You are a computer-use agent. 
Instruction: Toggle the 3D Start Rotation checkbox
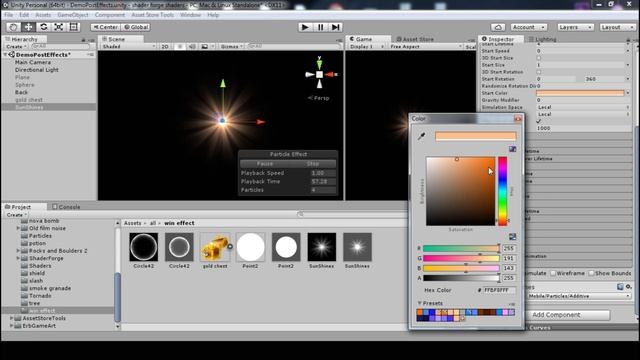click(x=539, y=72)
